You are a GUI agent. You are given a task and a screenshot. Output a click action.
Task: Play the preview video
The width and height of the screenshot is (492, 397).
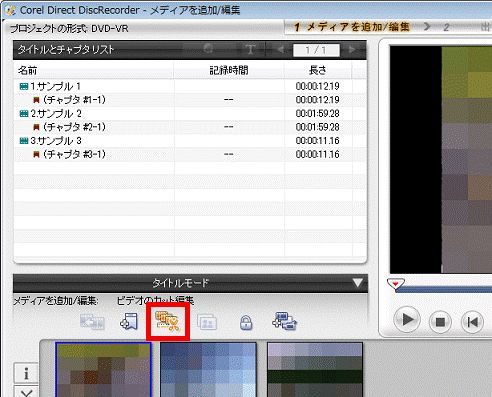(x=407, y=320)
